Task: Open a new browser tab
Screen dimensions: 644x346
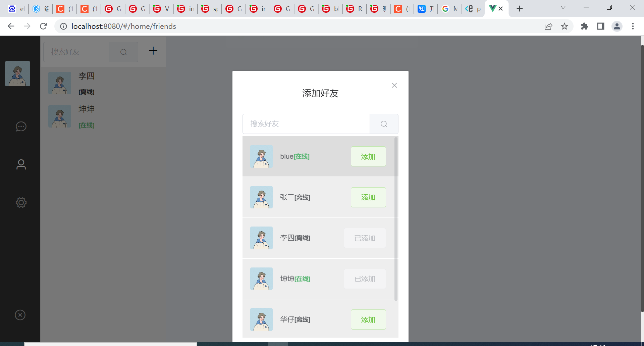Action: tap(520, 9)
